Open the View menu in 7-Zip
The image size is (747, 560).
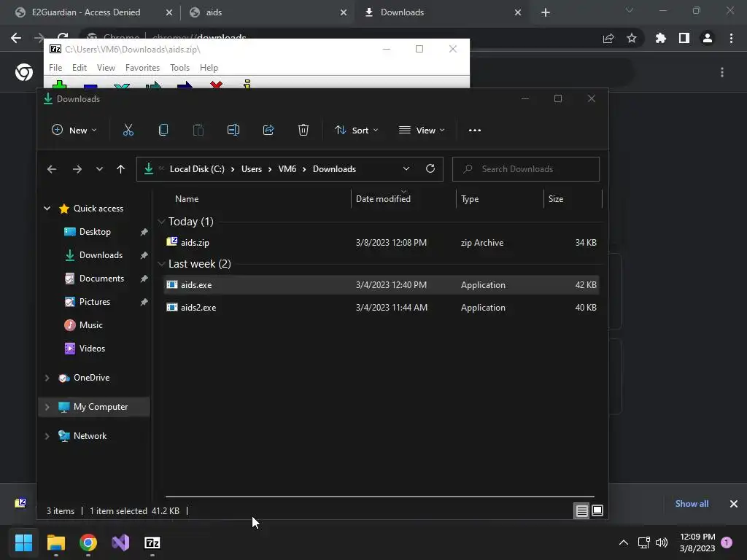[x=106, y=68]
